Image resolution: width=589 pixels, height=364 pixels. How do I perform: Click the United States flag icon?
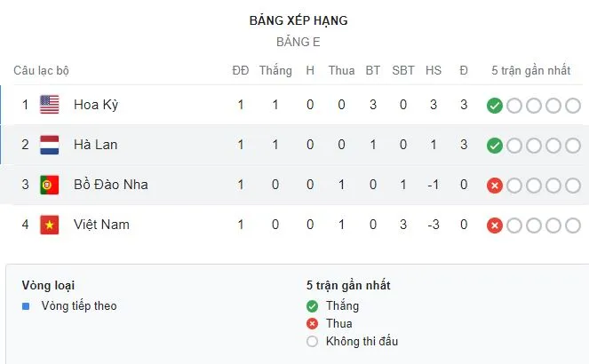(50, 105)
